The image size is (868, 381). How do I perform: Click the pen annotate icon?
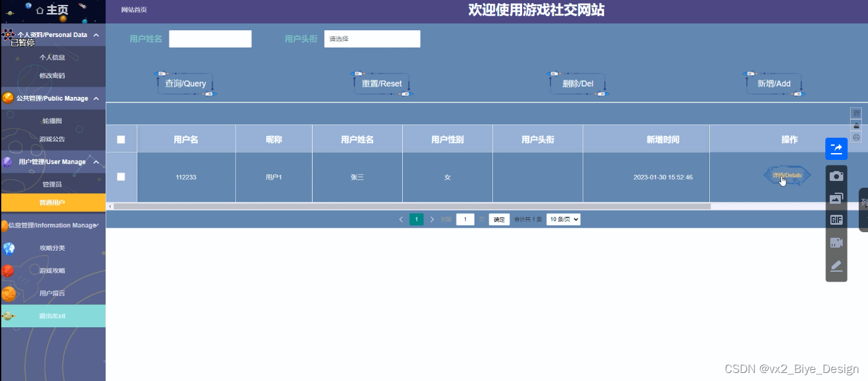click(x=836, y=266)
